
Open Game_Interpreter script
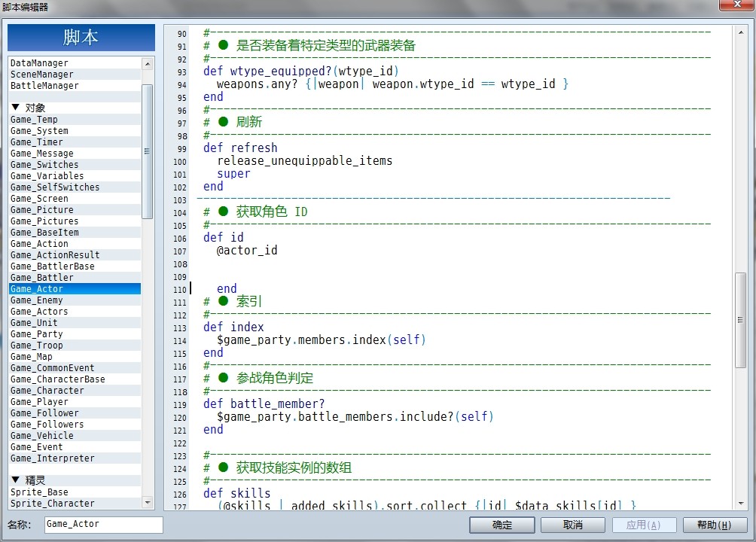(x=75, y=458)
